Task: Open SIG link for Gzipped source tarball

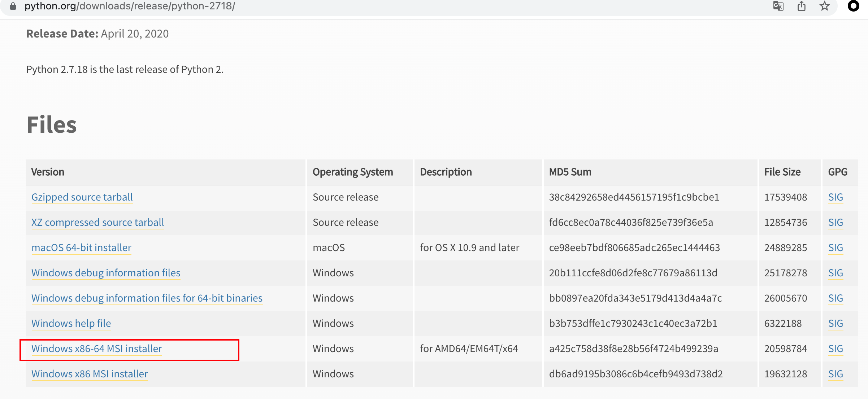Action: [x=836, y=197]
